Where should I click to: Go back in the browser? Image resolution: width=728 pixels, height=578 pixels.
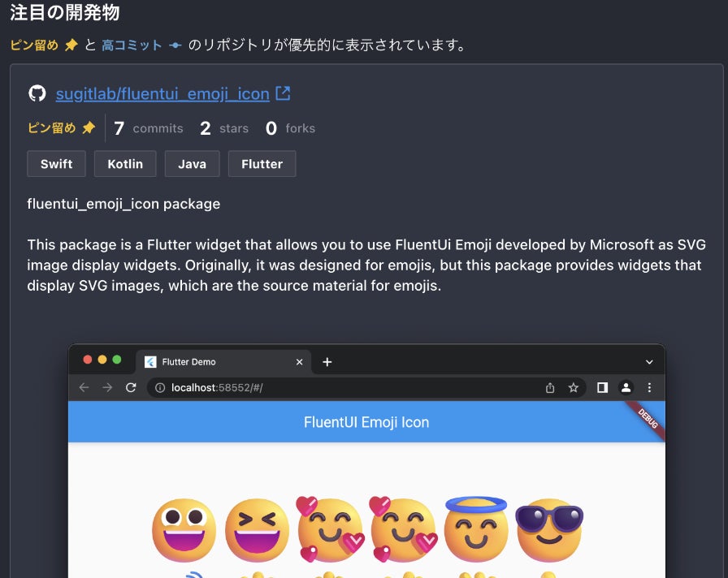84,387
